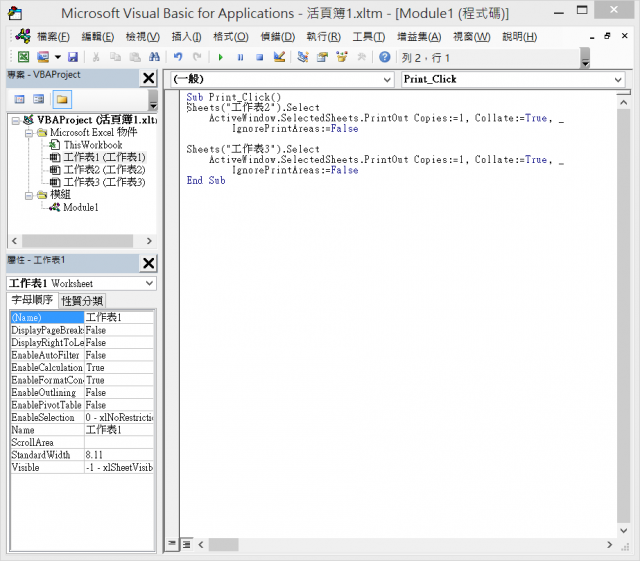Viewport: 640px width, 561px height.
Task: Click the Toolbox icon
Action: tap(361, 57)
